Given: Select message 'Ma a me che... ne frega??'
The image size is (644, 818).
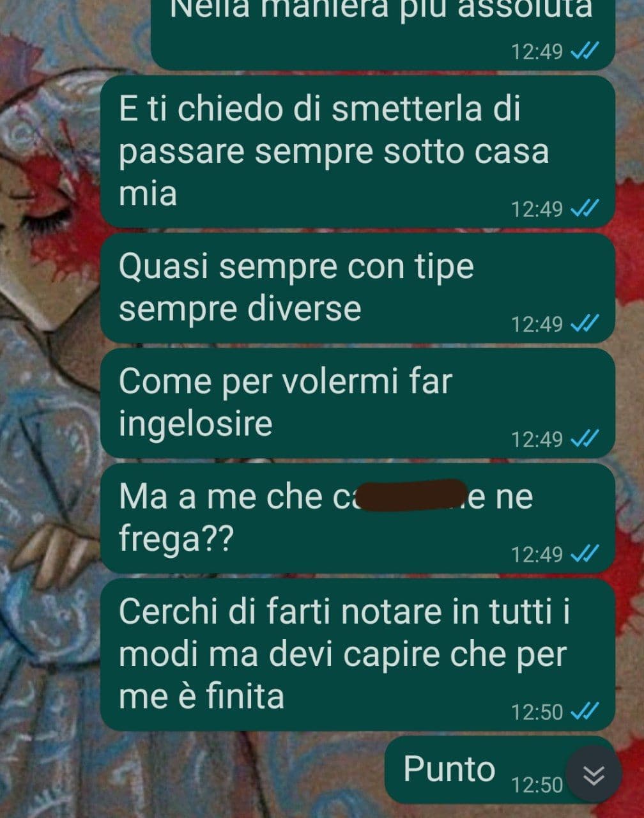Looking at the screenshot, I should pyautogui.click(x=358, y=518).
